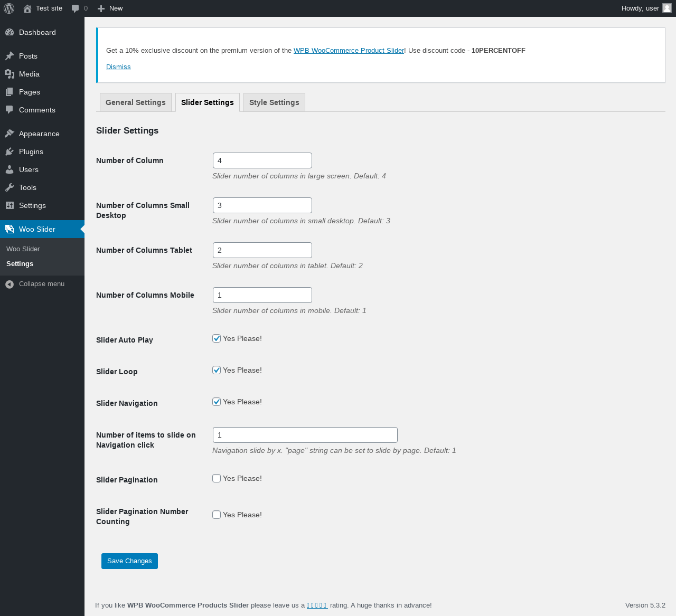Open the Tools label in sidebar
The height and width of the screenshot is (616, 676).
[x=27, y=187]
